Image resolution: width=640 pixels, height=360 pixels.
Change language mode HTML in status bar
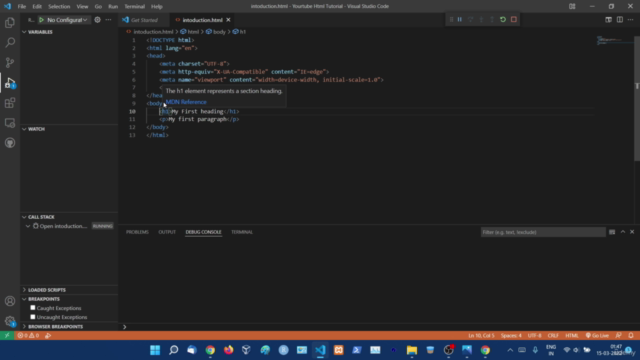pyautogui.click(x=572, y=336)
